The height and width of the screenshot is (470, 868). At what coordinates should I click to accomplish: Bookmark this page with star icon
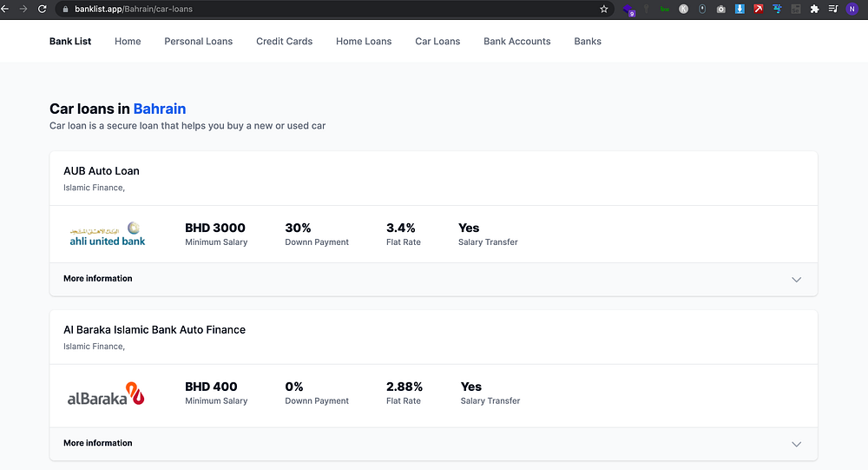pyautogui.click(x=604, y=9)
